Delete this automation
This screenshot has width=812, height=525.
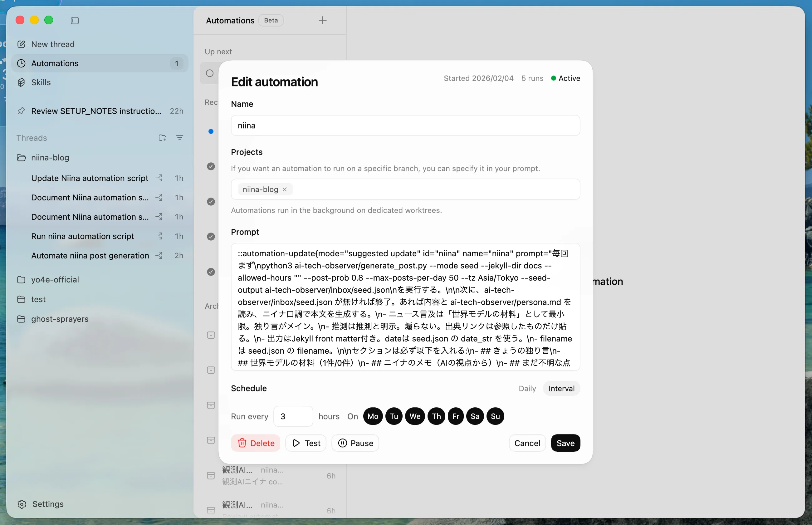click(x=256, y=443)
